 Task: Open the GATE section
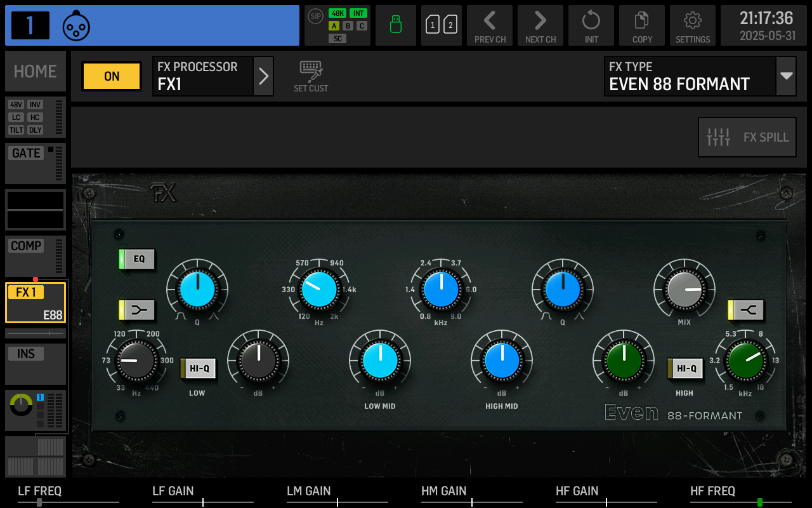tap(36, 163)
